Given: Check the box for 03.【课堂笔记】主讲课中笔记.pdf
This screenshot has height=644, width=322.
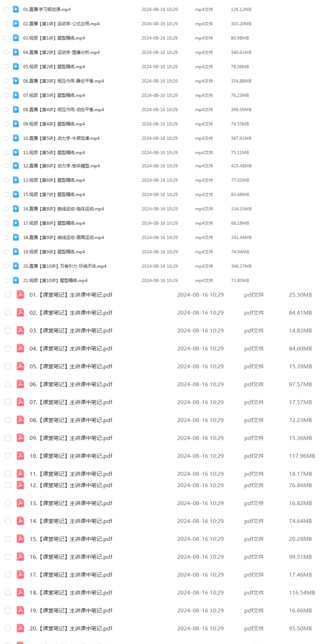Looking at the screenshot, I should (8, 330).
